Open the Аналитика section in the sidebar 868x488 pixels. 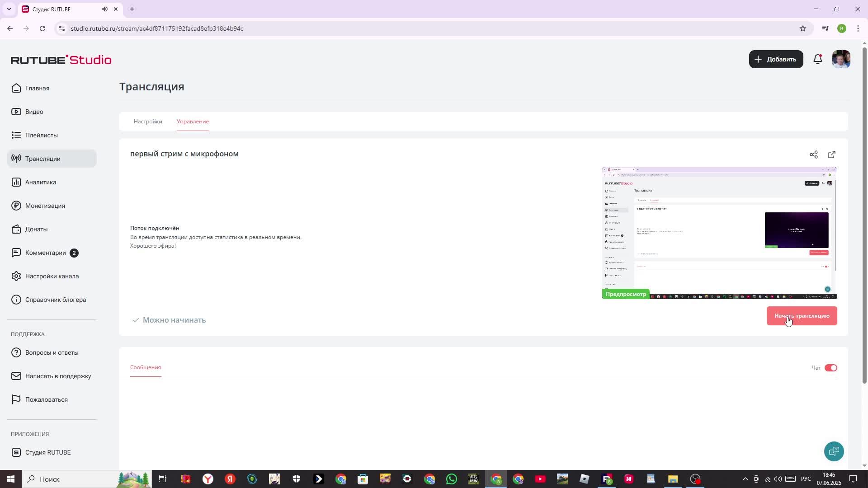(x=41, y=182)
